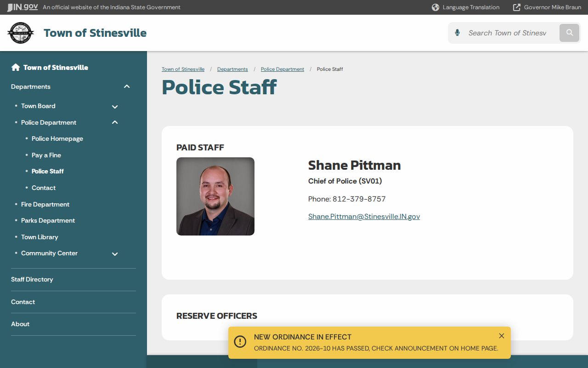Open Community Center page
This screenshot has height=368, width=588.
click(x=49, y=253)
